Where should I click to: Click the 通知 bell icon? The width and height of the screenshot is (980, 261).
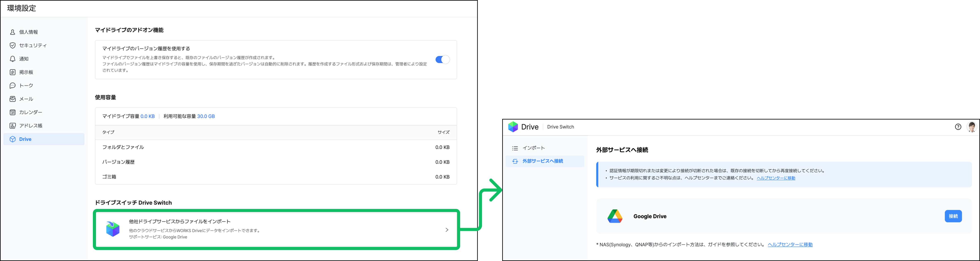point(13,59)
